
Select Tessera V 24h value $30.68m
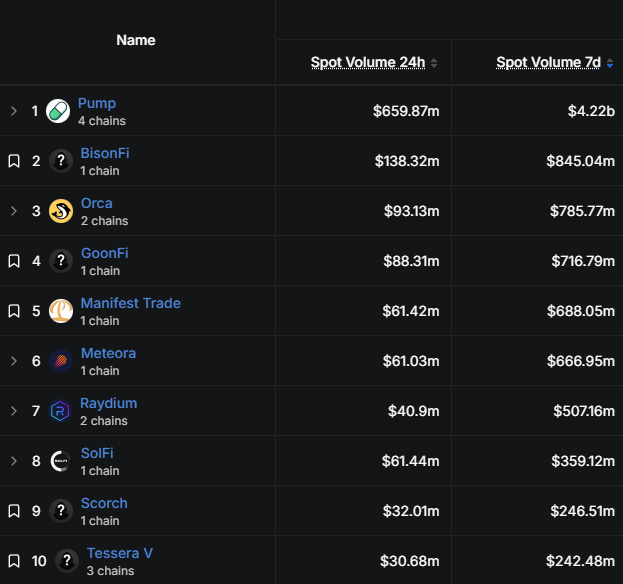pyautogui.click(x=410, y=561)
